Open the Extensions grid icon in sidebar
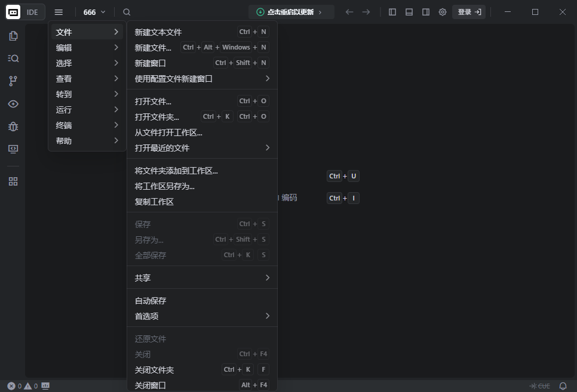Screen dimensions: 577x392 click(13, 181)
